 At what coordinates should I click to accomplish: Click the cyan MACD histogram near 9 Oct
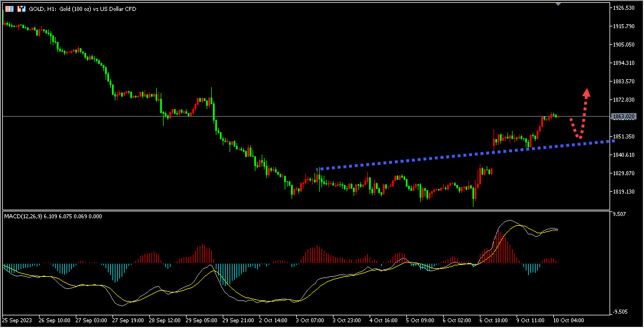tap(532, 269)
